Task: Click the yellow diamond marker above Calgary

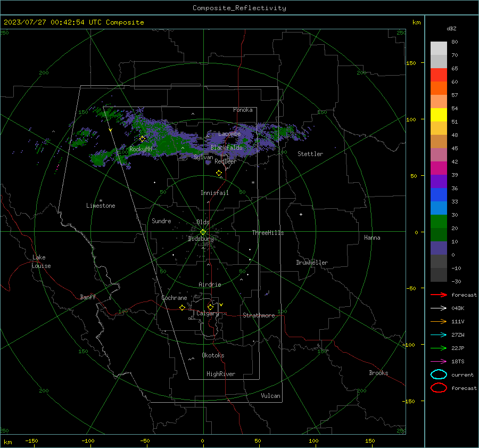Action: [210, 307]
